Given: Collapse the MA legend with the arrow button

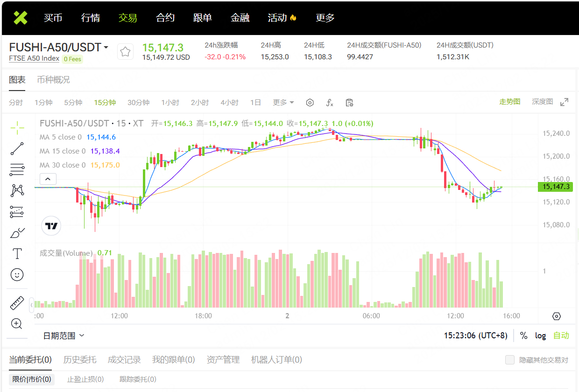Looking at the screenshot, I should tap(48, 179).
